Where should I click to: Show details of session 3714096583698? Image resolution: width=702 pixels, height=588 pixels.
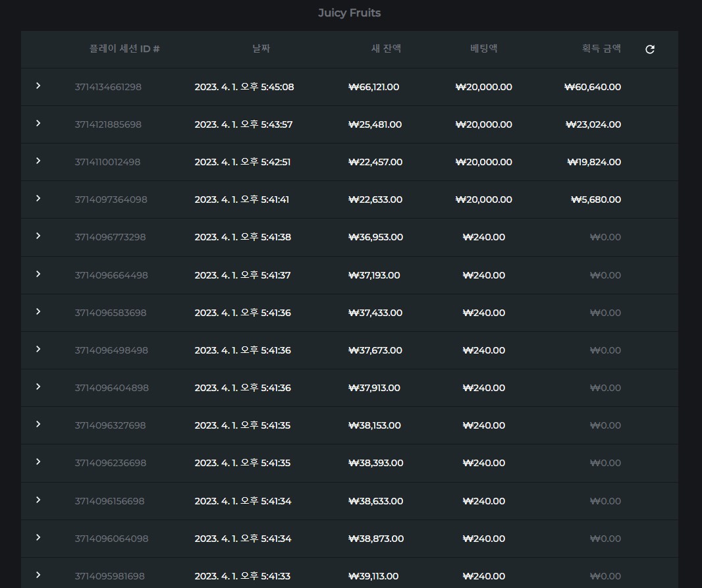pyautogui.click(x=38, y=311)
